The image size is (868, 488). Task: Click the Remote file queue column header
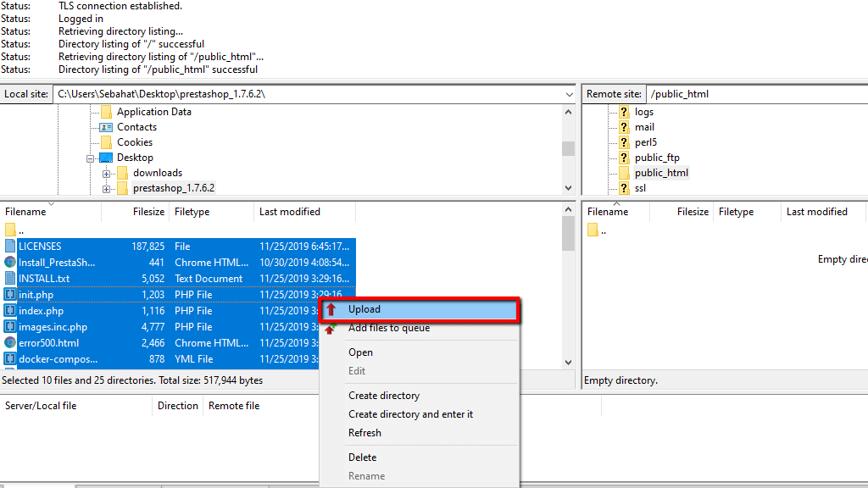click(234, 406)
